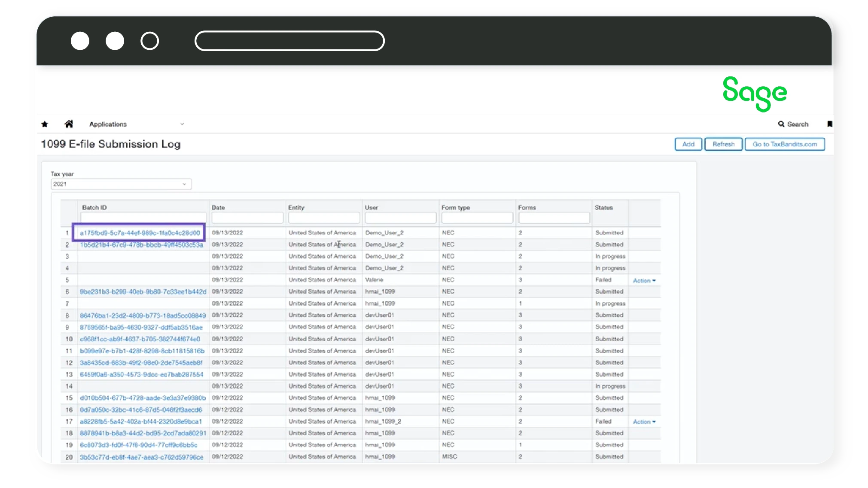Click In progress status in row 14

610,386
